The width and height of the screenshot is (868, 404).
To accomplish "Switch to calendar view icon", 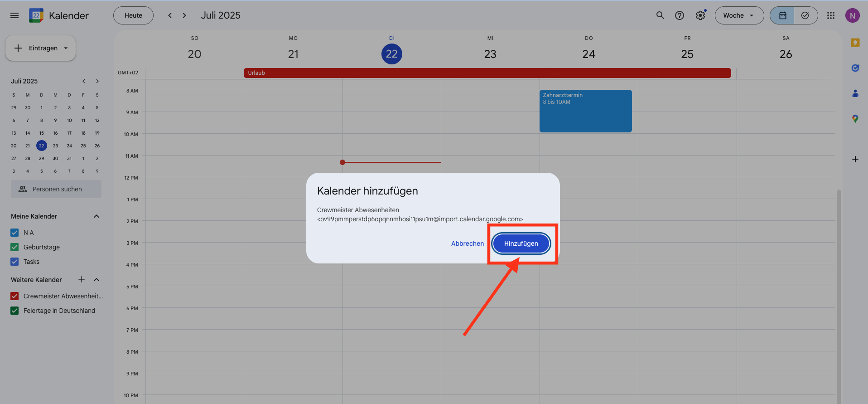I will 782,15.
